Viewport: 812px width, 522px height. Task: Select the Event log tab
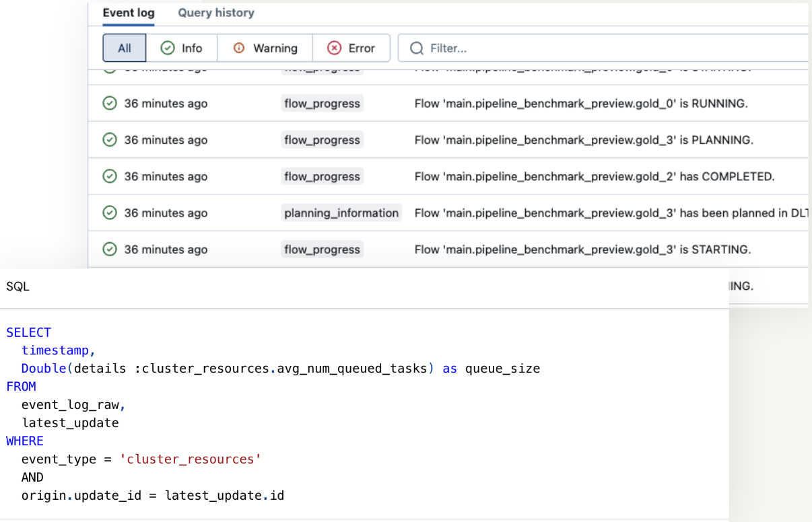[x=128, y=13]
